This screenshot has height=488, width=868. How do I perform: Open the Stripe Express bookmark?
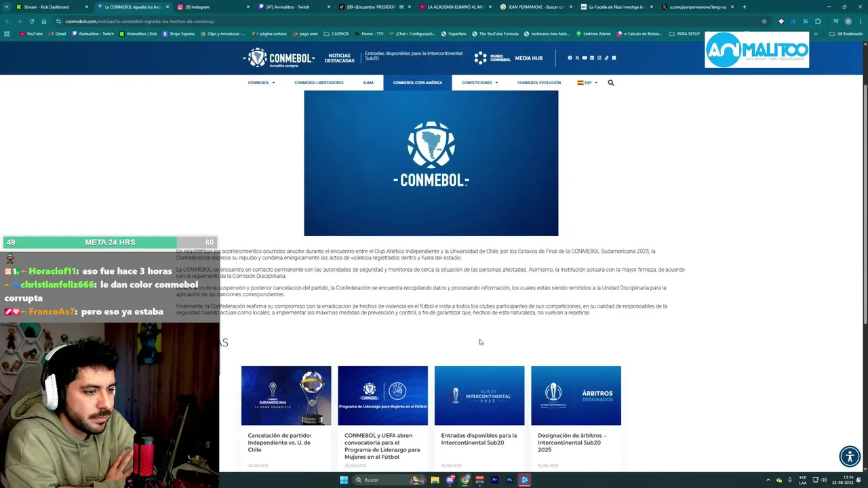pos(178,34)
